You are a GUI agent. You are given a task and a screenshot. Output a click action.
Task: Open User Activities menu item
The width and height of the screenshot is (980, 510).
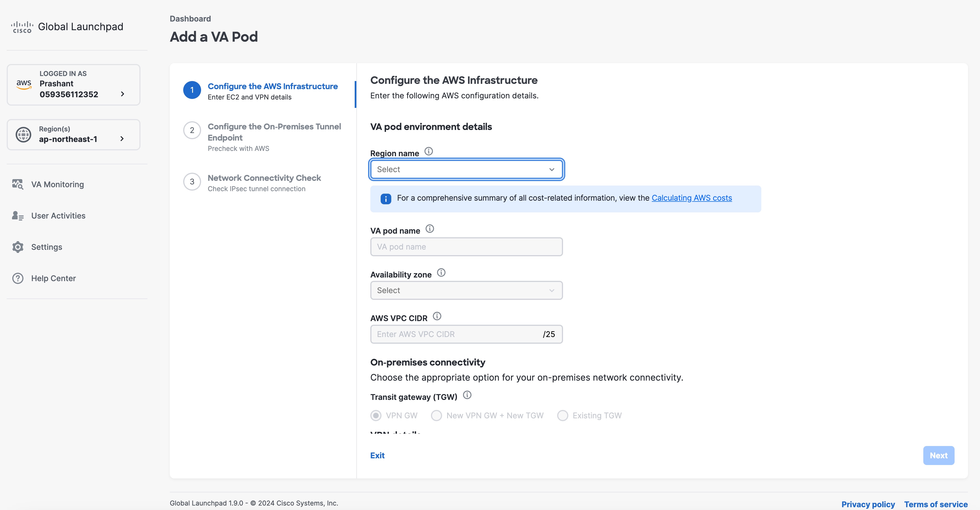pyautogui.click(x=58, y=216)
